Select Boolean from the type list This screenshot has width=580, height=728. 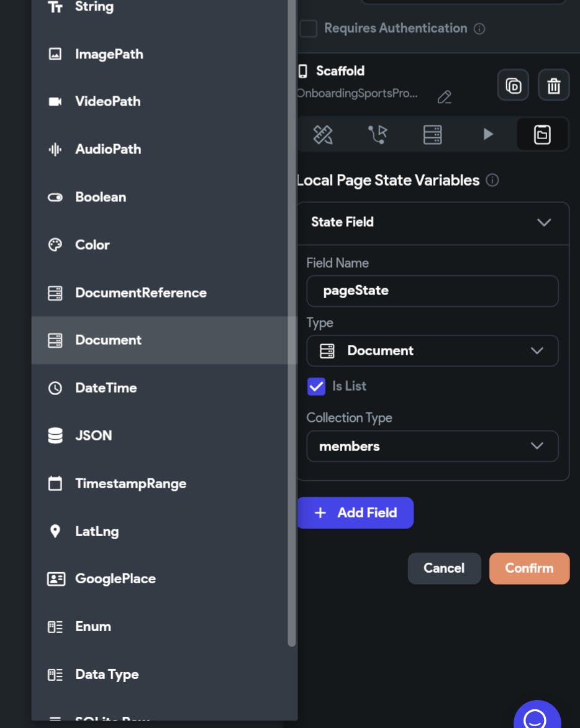[101, 197]
